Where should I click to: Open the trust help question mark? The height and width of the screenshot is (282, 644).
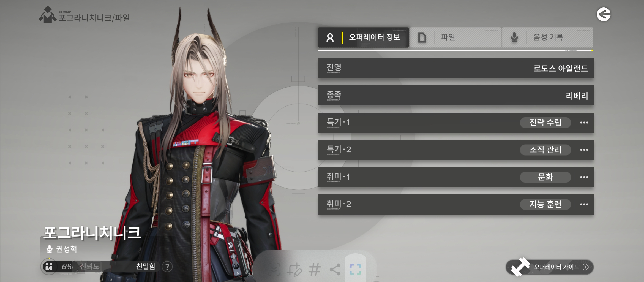coord(167,267)
